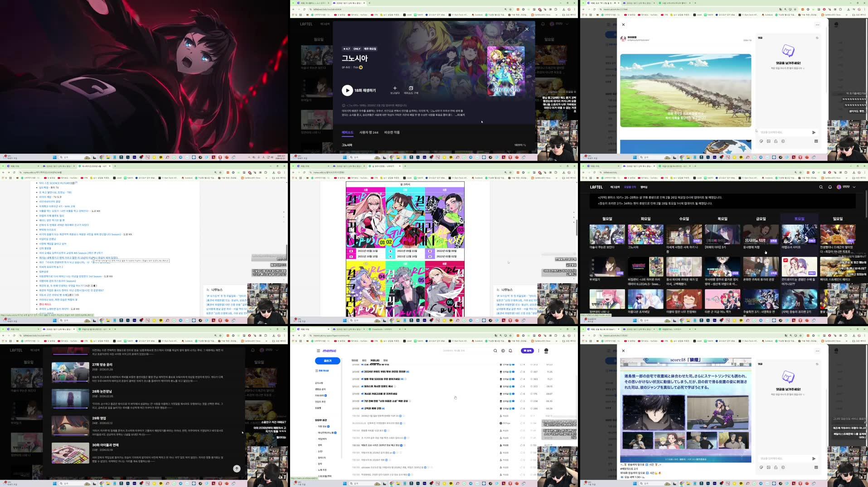Click the 글쓰기 write button on memic

327,360
